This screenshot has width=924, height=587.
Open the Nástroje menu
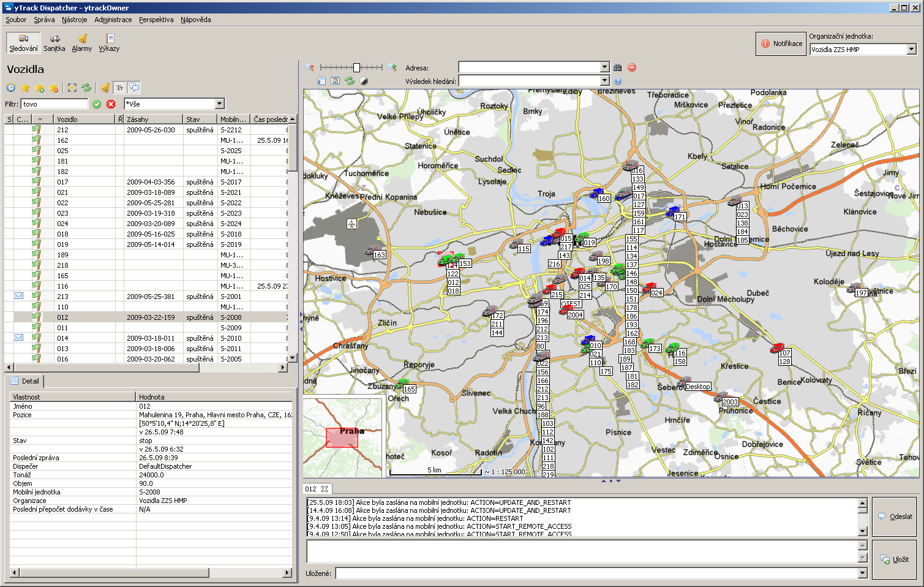74,20
